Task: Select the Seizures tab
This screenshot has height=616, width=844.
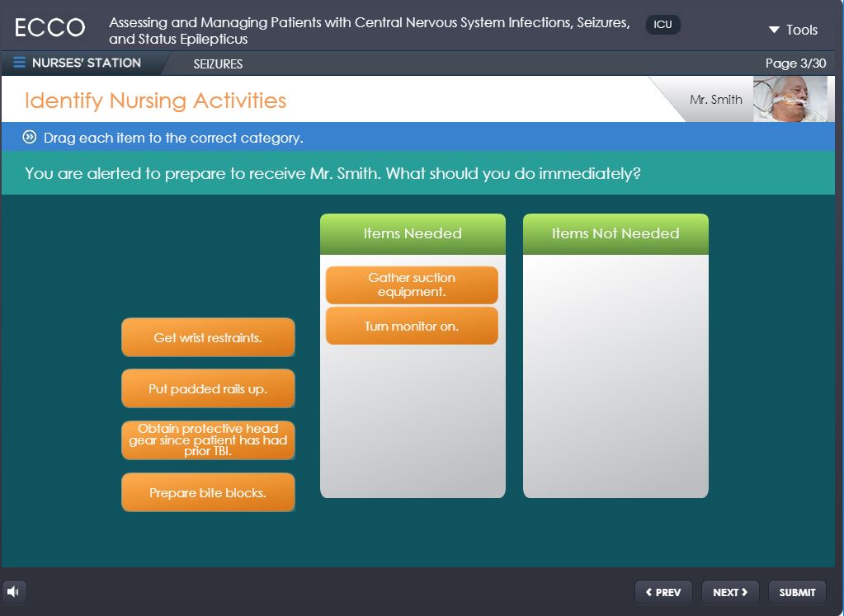Action: coord(218,63)
